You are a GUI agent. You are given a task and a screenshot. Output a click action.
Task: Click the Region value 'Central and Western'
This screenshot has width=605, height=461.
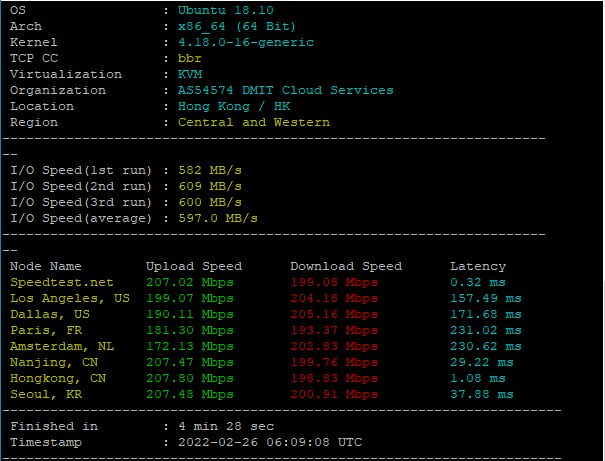click(x=254, y=122)
